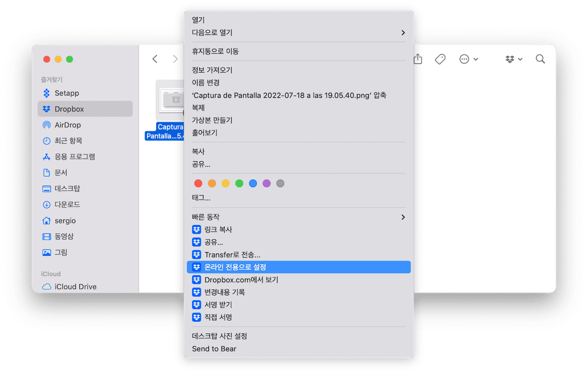Apply the red color tag
This screenshot has height=373, width=588.
point(198,183)
